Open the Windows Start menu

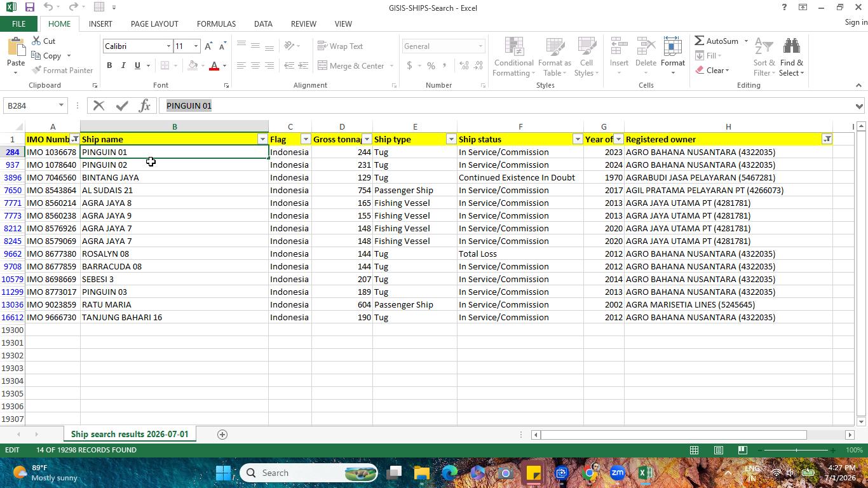click(223, 473)
